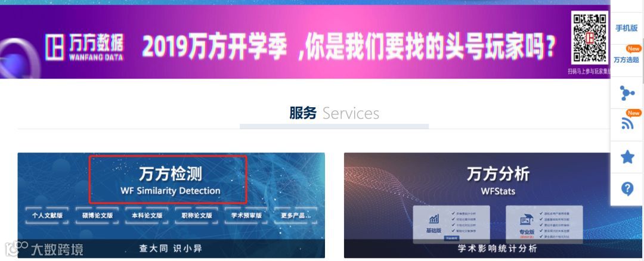Click the knowledge network nodes icon
The width and height of the screenshot is (644, 261).
coord(627,93)
